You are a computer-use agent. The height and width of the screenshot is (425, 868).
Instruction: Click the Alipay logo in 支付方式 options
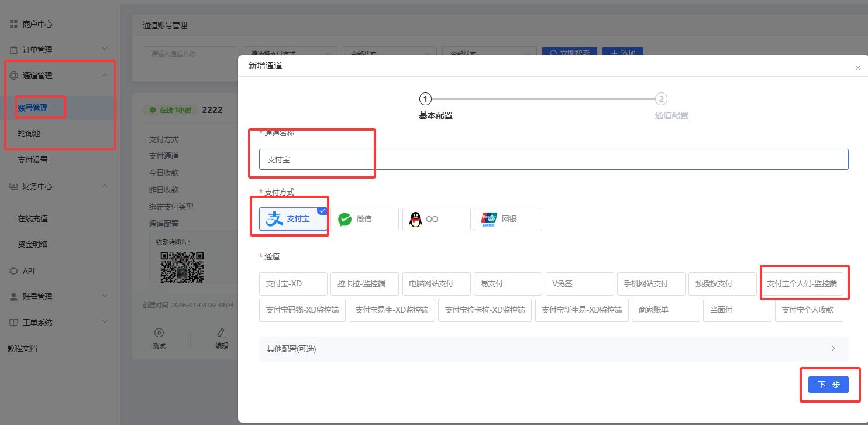coord(275,218)
